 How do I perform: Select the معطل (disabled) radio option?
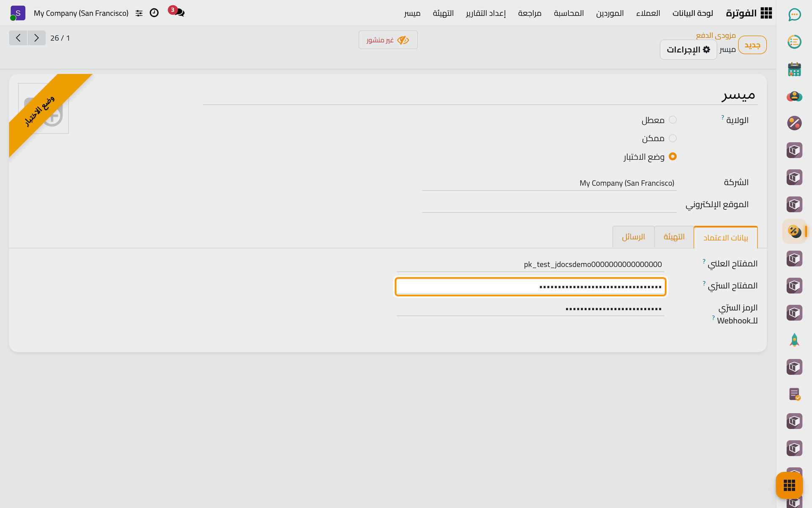(x=672, y=120)
